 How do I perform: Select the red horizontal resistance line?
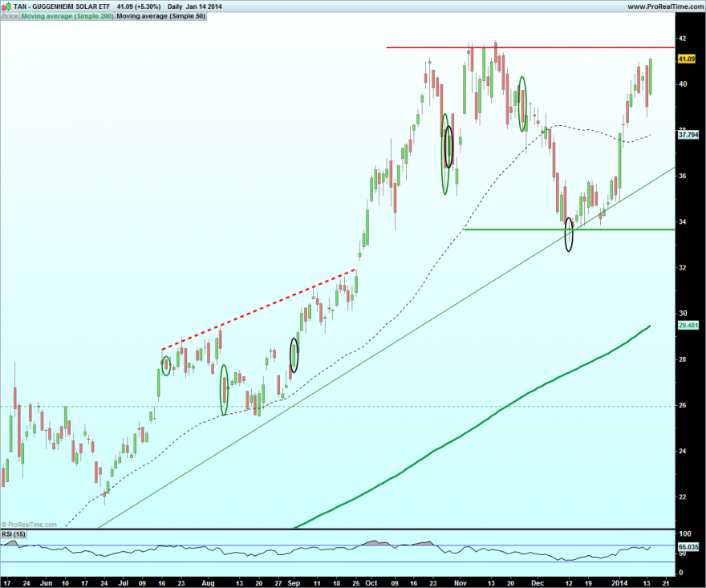pyautogui.click(x=530, y=47)
